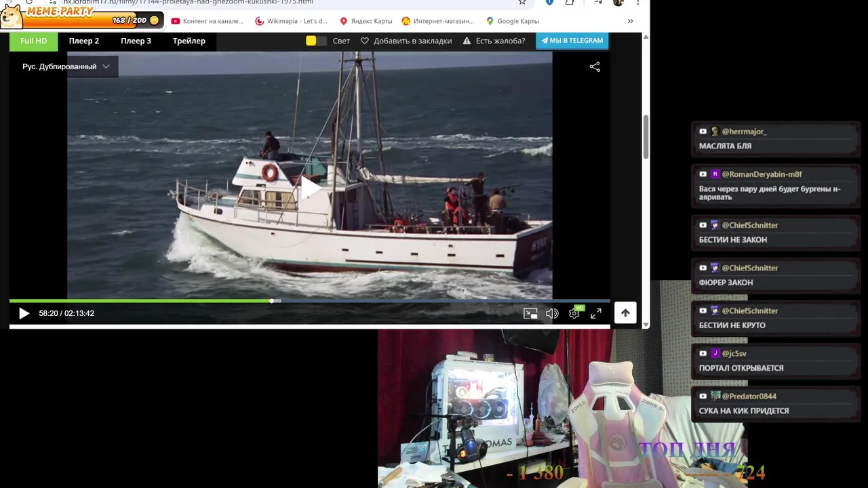Click Добавить в закладки link

point(406,41)
